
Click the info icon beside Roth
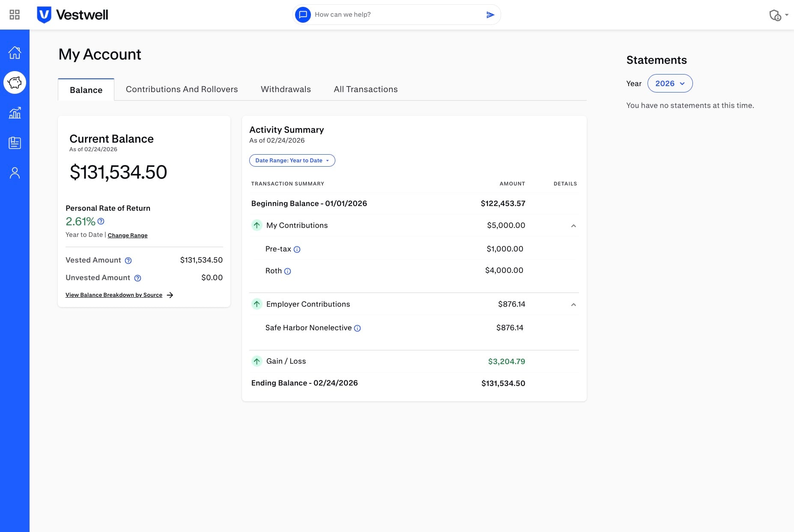[288, 271]
